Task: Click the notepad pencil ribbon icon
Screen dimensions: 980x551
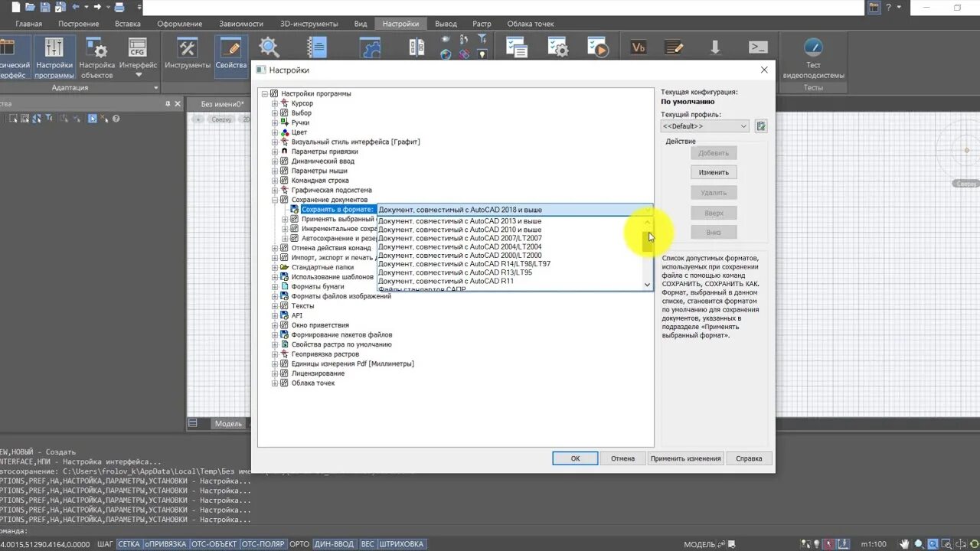Action: point(674,47)
